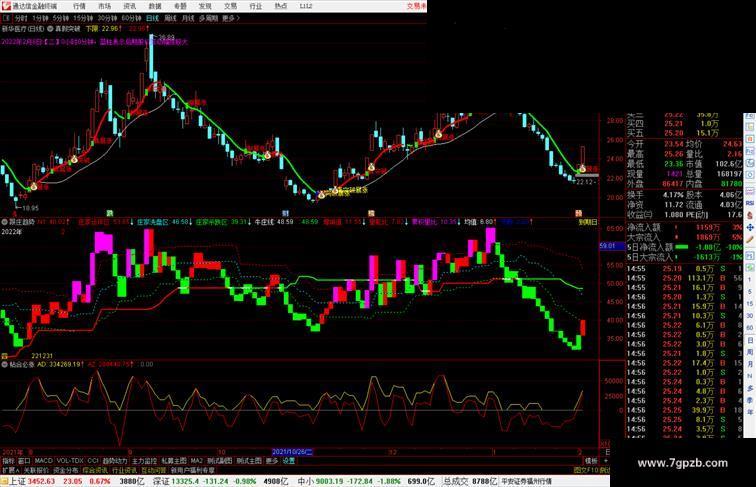Screen dimensions: 756x487
Task: Click the 60-minute period sidebar shortcut
Action: point(750,327)
